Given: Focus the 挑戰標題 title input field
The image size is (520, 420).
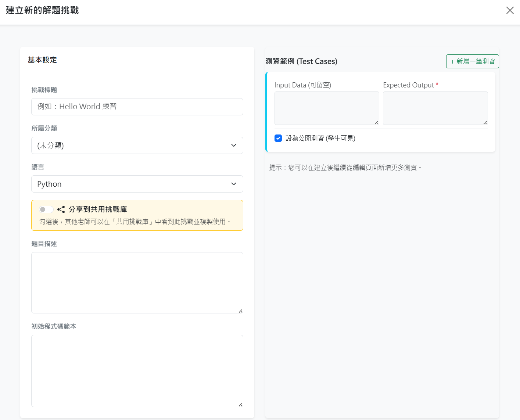Looking at the screenshot, I should [137, 107].
